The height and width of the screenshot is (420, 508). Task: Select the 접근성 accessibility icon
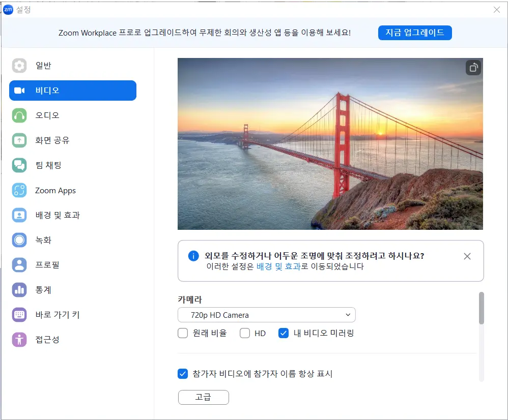pyautogui.click(x=19, y=340)
